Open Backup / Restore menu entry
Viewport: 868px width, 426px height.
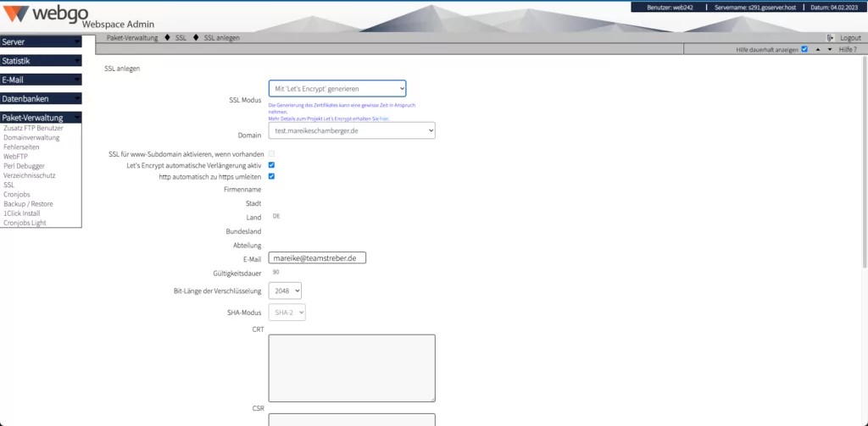(28, 203)
